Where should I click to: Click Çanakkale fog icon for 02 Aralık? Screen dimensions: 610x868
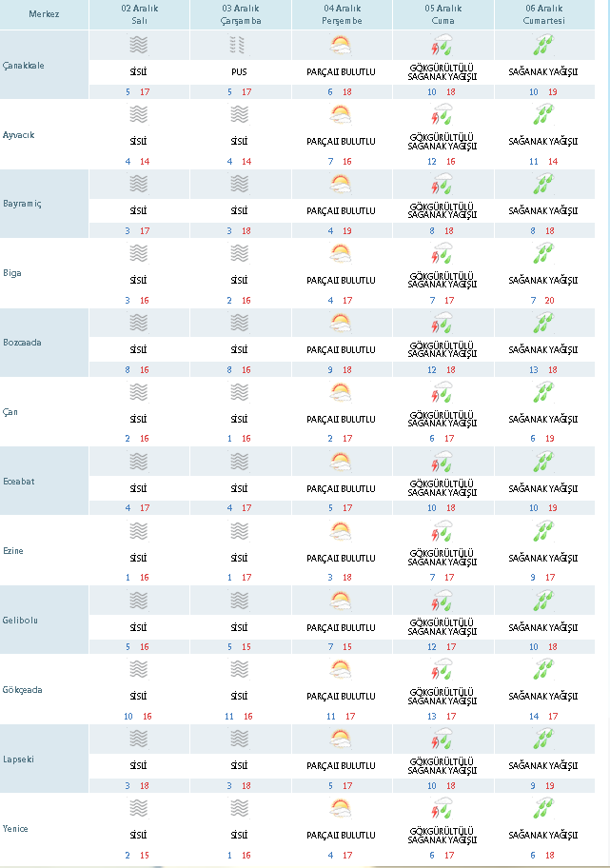[139, 45]
